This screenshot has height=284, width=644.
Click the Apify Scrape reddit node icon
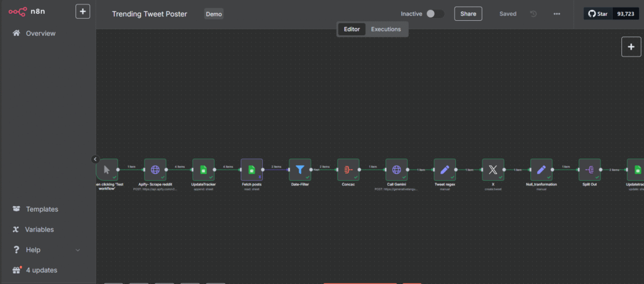155,169
